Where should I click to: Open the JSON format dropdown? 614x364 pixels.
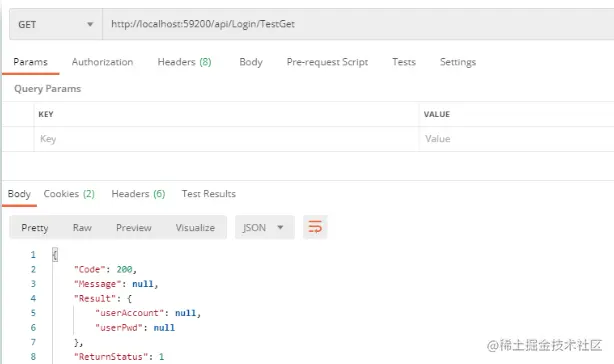tap(265, 227)
